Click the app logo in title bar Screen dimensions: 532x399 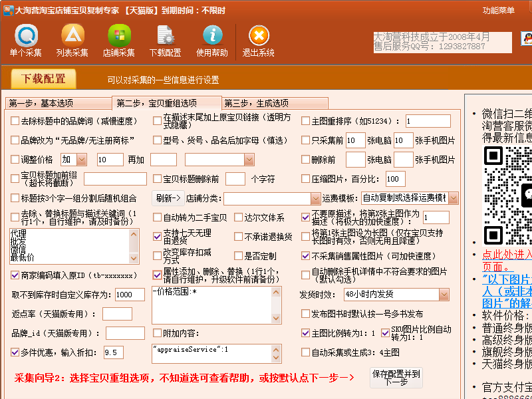pyautogui.click(x=7, y=10)
